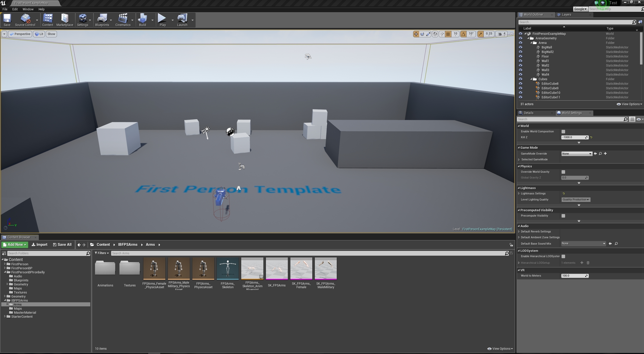The image size is (644, 354).
Task: Check Override World Gravity
Action: 563,172
